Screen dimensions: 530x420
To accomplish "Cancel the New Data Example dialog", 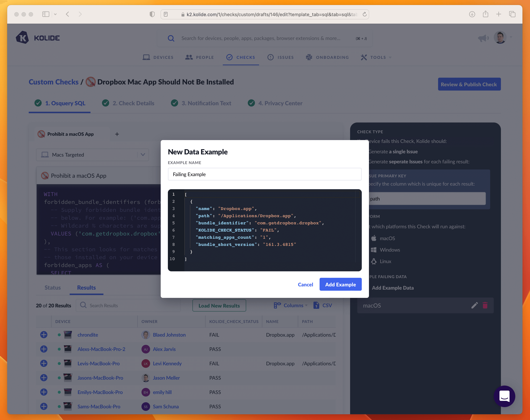I will click(x=305, y=284).
